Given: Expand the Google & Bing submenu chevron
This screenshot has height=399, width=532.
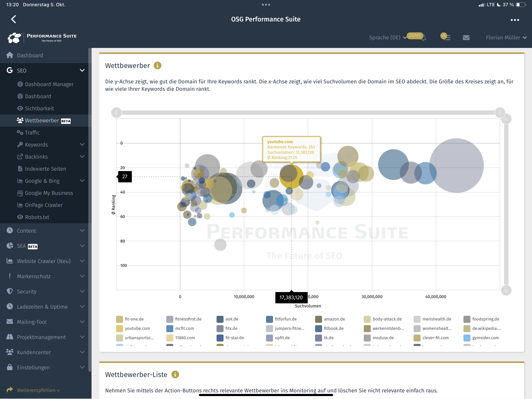Looking at the screenshot, I should point(82,180).
